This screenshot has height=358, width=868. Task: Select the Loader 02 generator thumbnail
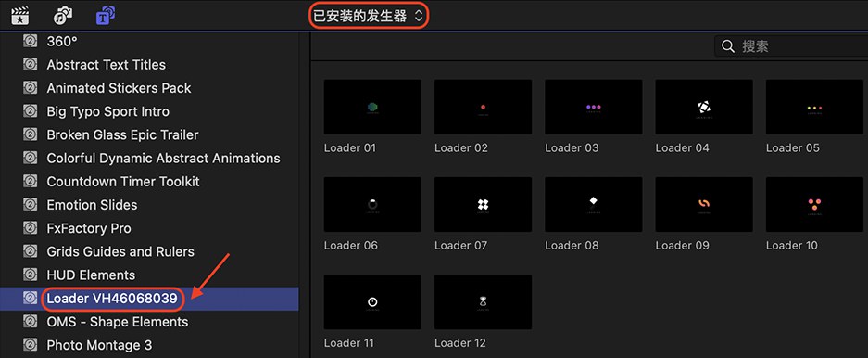[484, 107]
